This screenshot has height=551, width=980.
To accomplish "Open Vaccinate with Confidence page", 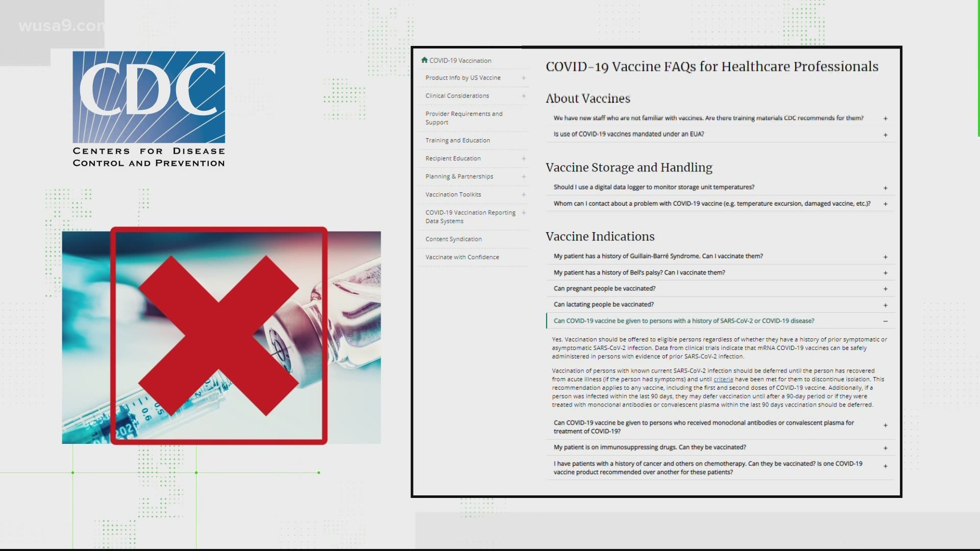I will [x=462, y=257].
